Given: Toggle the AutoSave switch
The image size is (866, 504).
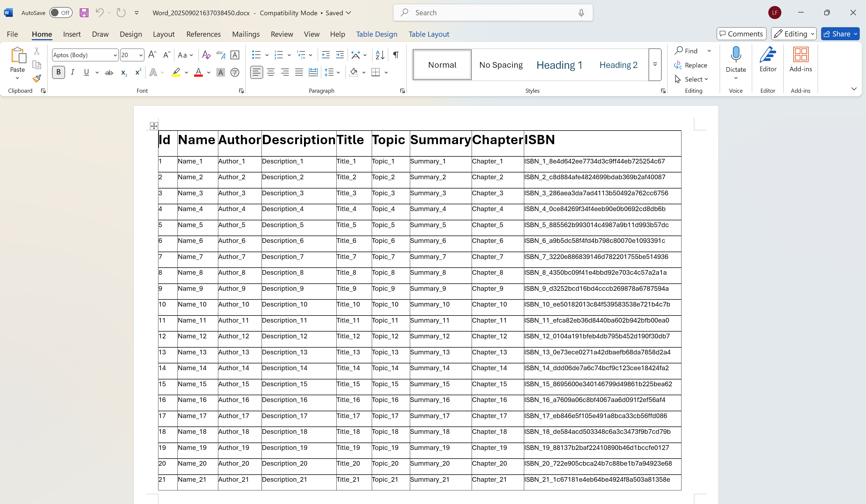Looking at the screenshot, I should pos(60,13).
